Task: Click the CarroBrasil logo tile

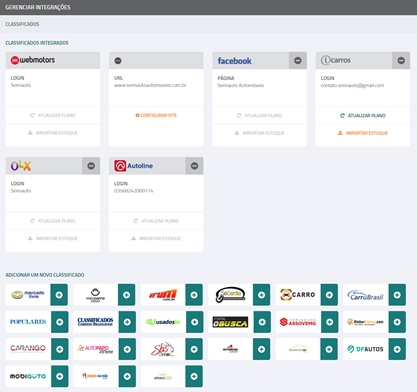Action: (366, 295)
